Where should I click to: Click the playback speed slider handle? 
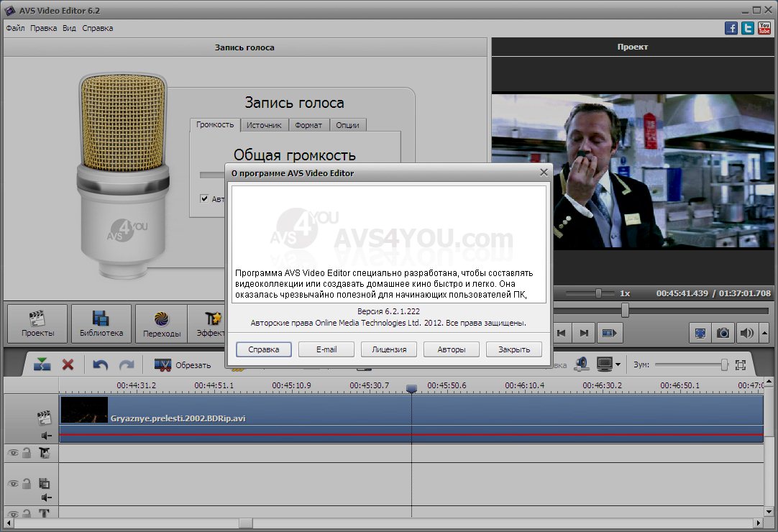coord(598,293)
